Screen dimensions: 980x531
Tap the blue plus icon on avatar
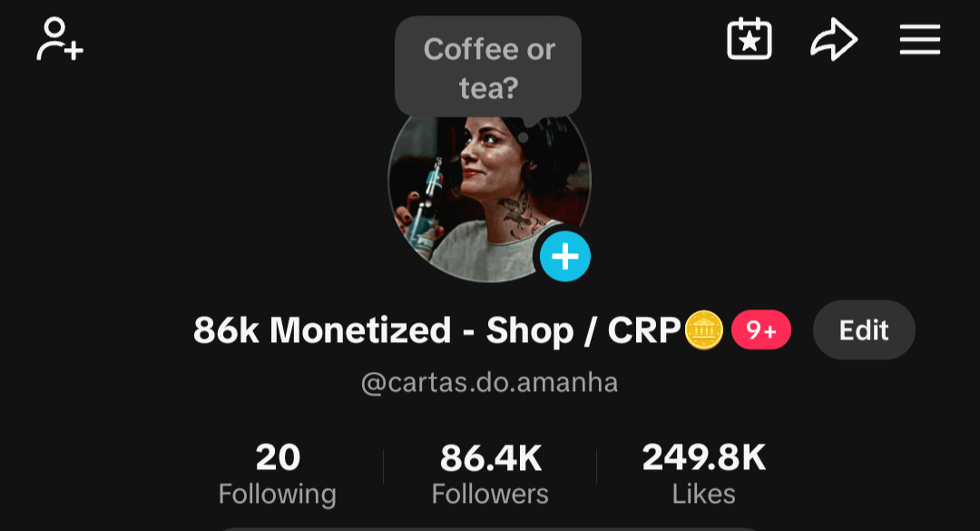tap(565, 257)
